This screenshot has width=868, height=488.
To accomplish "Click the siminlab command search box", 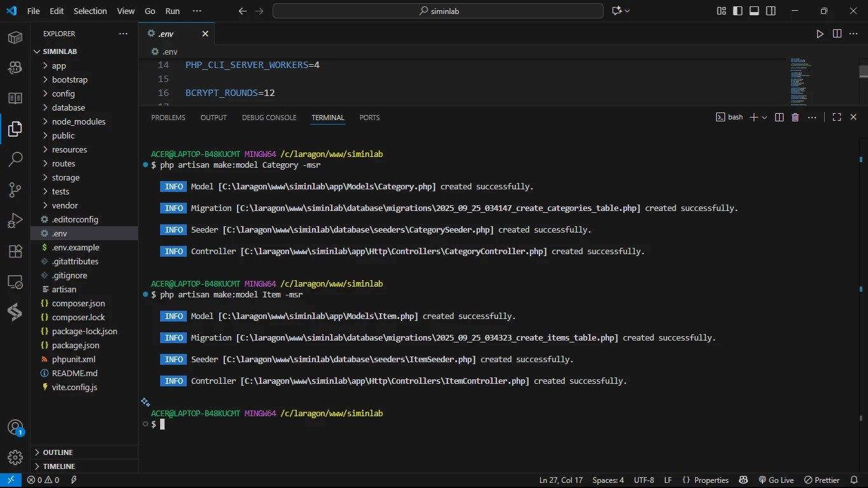I will (x=438, y=11).
